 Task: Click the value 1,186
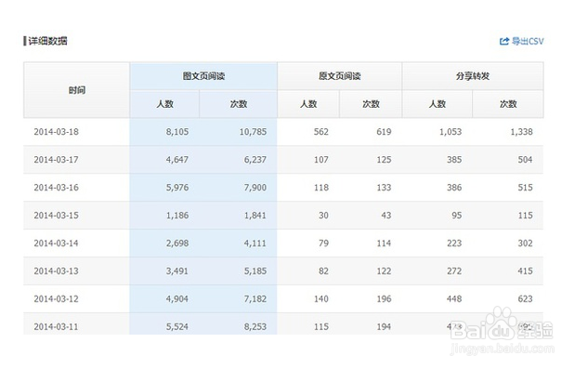point(177,216)
